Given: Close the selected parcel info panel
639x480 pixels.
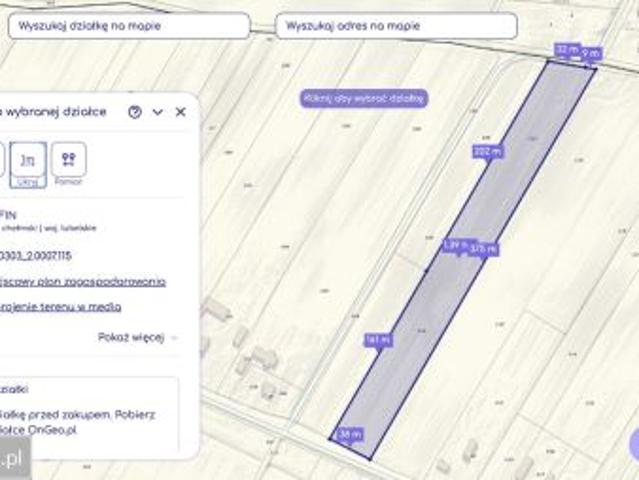Looking at the screenshot, I should [x=180, y=112].
